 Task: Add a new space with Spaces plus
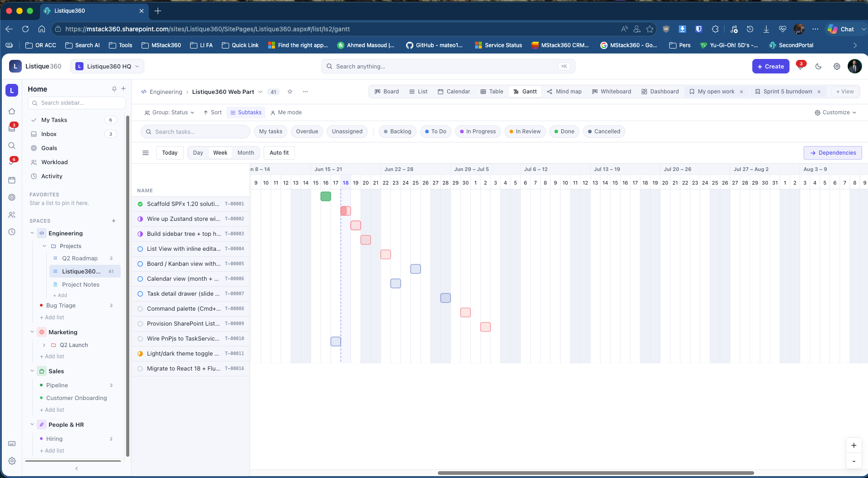[x=114, y=221]
